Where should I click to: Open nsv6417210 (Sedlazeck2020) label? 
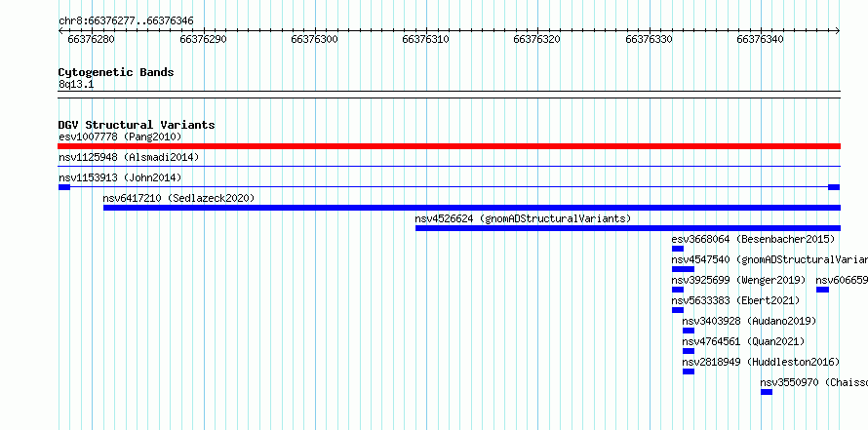click(178, 198)
